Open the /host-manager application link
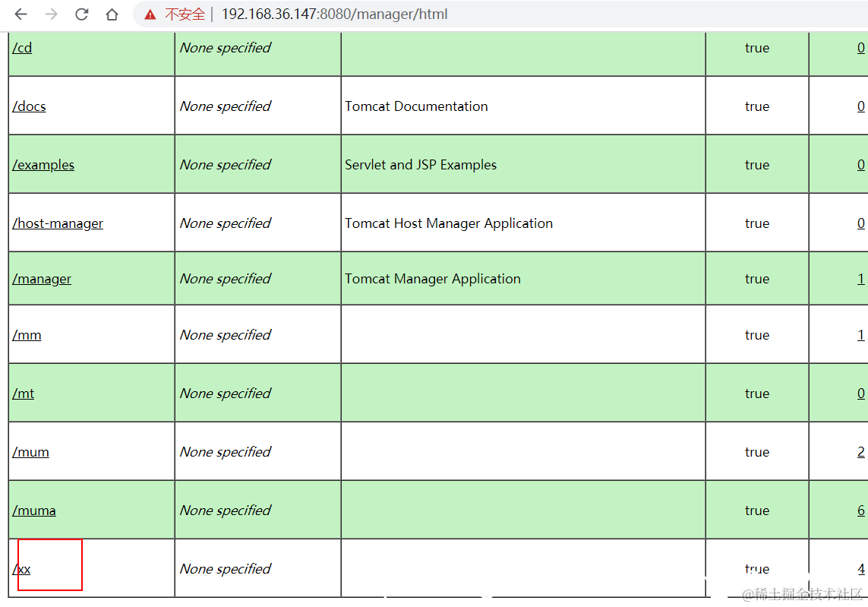The width and height of the screenshot is (868, 607). coord(58,223)
